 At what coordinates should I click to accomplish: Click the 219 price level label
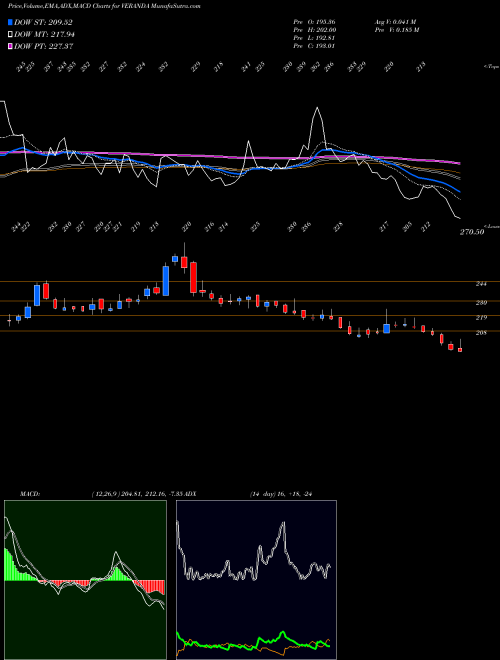tap(481, 318)
